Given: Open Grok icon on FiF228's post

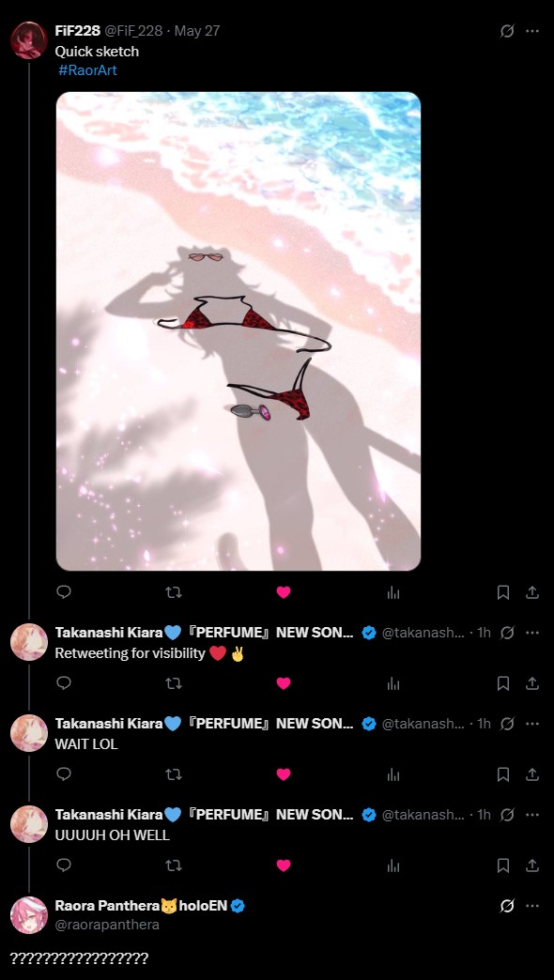Looking at the screenshot, I should pos(507,31).
